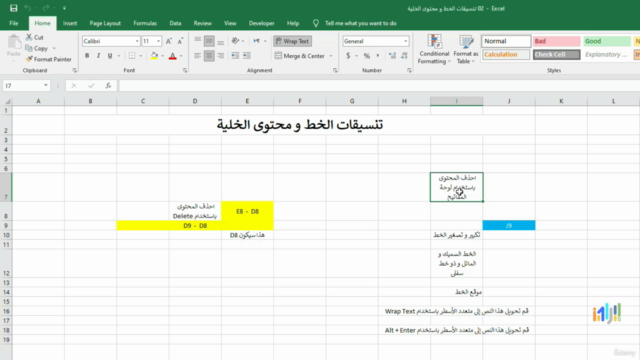
Task: Decrease font size with smaller A icon
Action: (x=180, y=41)
